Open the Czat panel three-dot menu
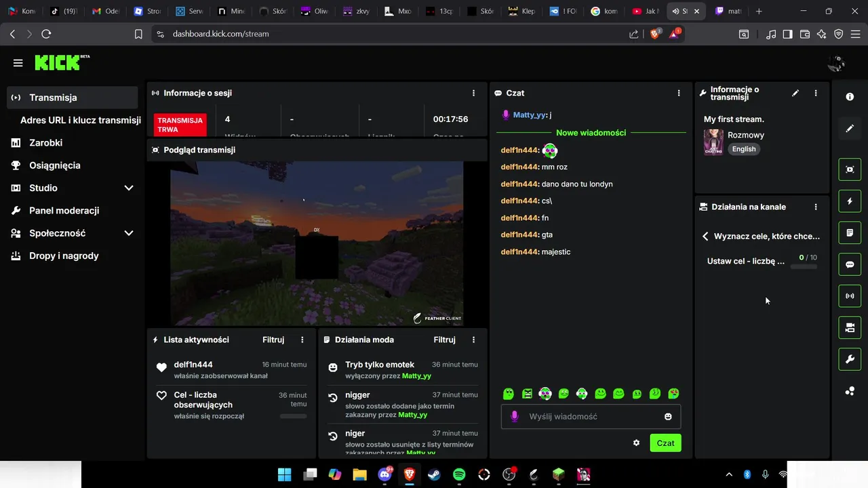Viewport: 868px width, 488px height. coord(679,93)
